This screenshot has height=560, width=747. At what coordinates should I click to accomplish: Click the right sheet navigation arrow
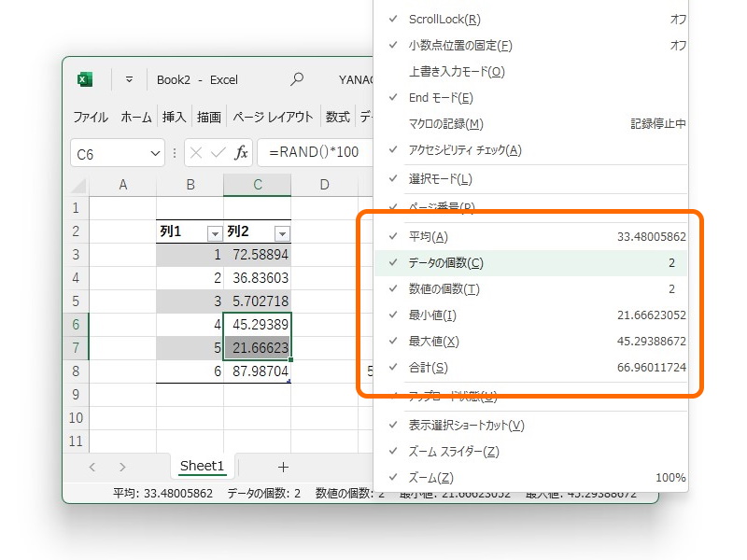(123, 464)
